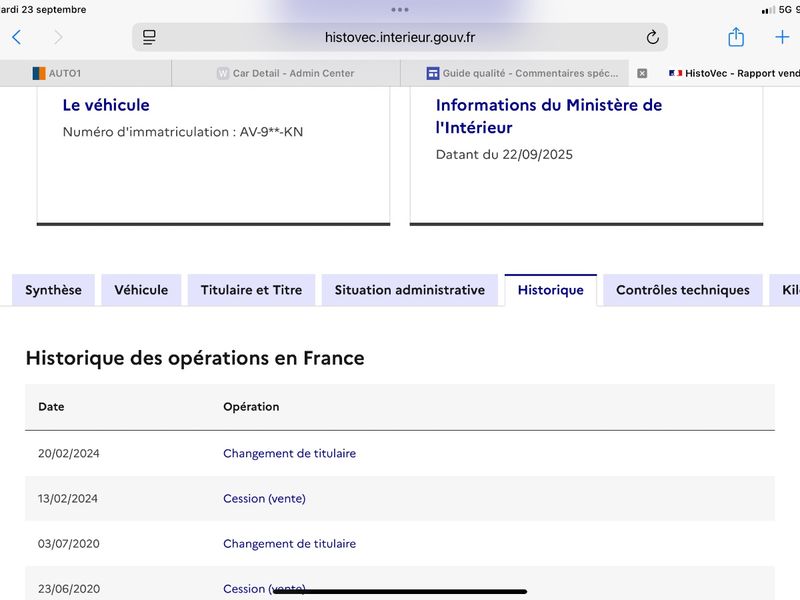Click the Historique des opérations en France heading
Screen dimensions: 800x600
(195, 358)
